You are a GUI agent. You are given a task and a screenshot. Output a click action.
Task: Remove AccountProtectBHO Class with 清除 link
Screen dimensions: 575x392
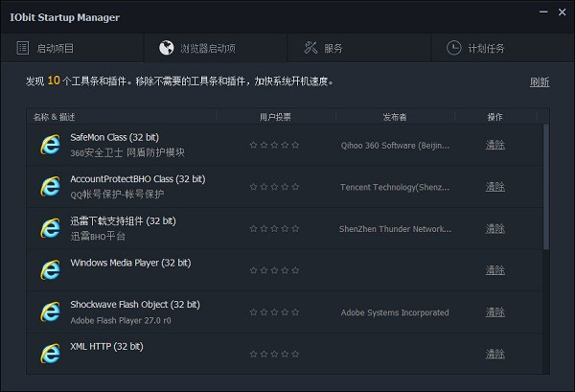click(495, 187)
